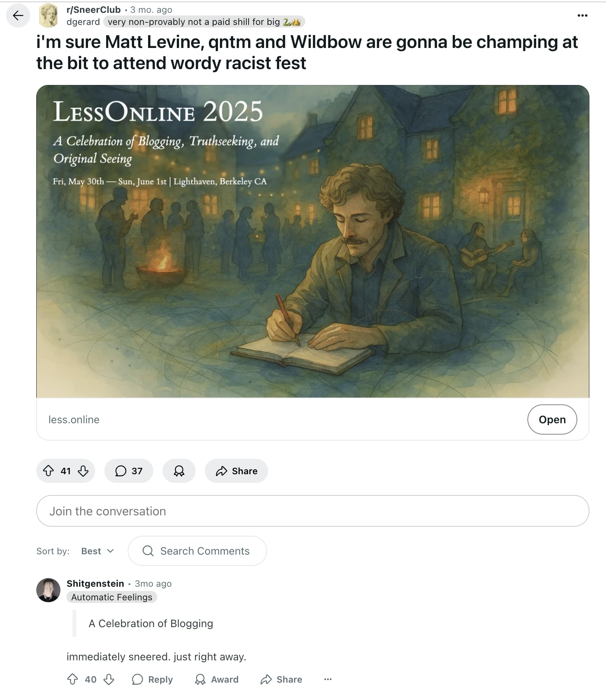Open the post's three-dot overflow menu
The height and width of the screenshot is (700, 606).
(x=582, y=15)
